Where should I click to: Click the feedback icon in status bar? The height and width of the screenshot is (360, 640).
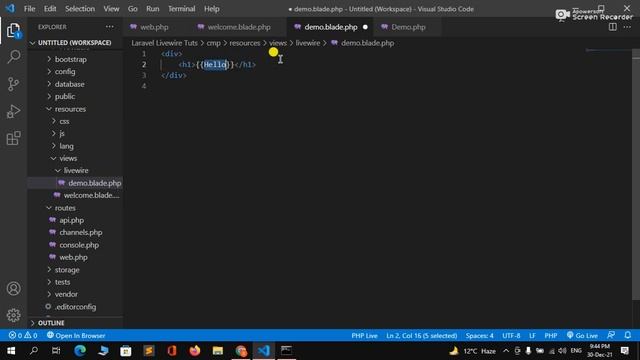(x=611, y=336)
